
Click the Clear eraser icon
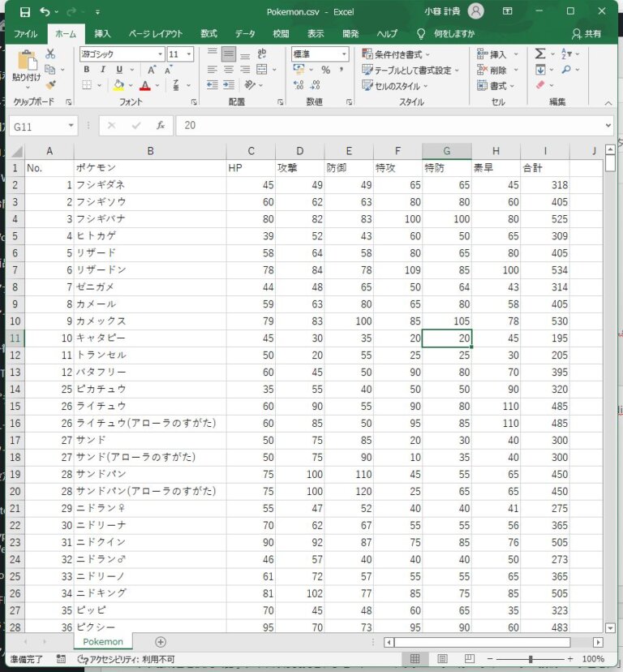(540, 85)
